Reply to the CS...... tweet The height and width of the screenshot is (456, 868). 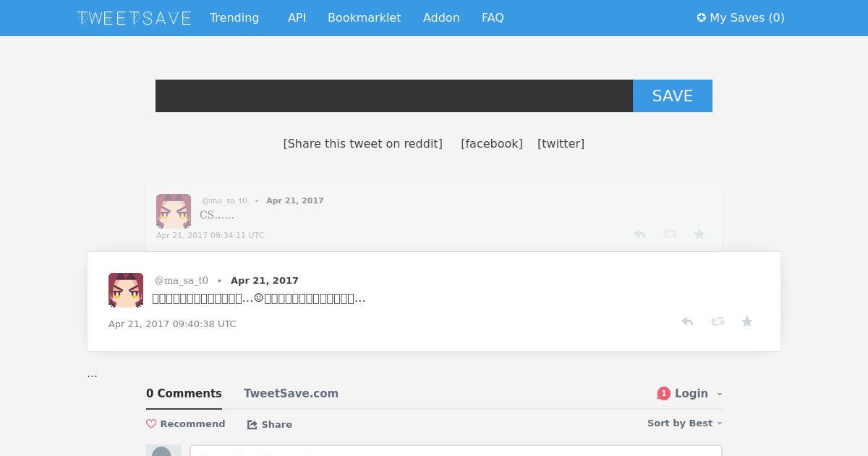point(639,234)
